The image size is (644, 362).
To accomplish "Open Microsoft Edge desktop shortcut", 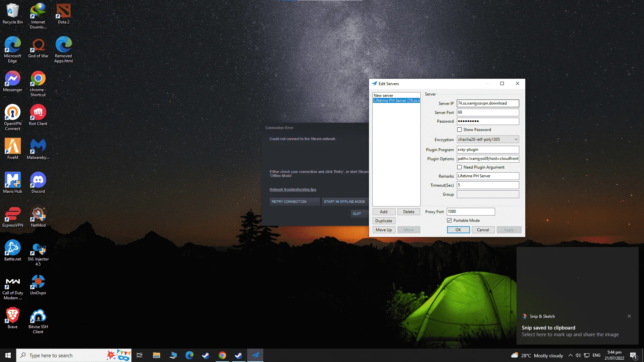I will 13,50.
